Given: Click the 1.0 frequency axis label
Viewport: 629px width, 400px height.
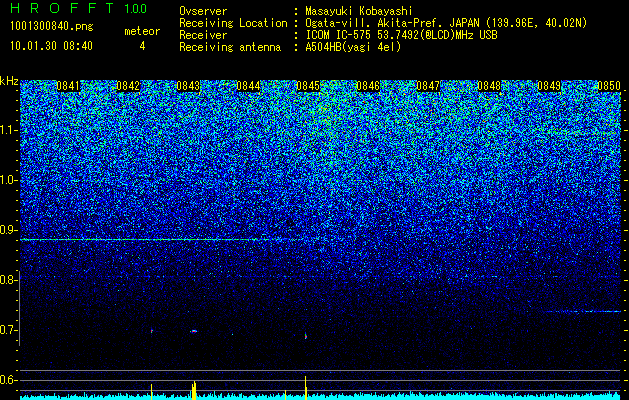Looking at the screenshot, I should (x=9, y=180).
